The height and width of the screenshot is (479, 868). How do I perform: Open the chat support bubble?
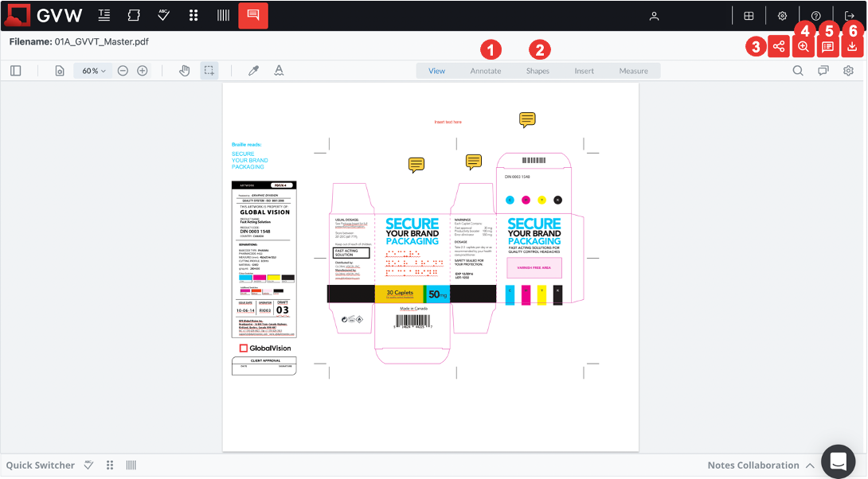[x=838, y=461]
